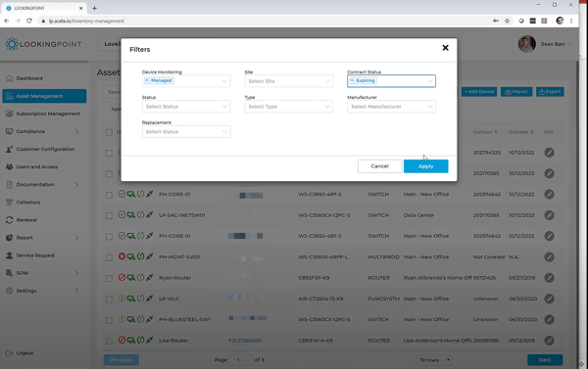Go to Next page of assets
Image resolution: width=588 pixels, height=369 pixels.
545,360
